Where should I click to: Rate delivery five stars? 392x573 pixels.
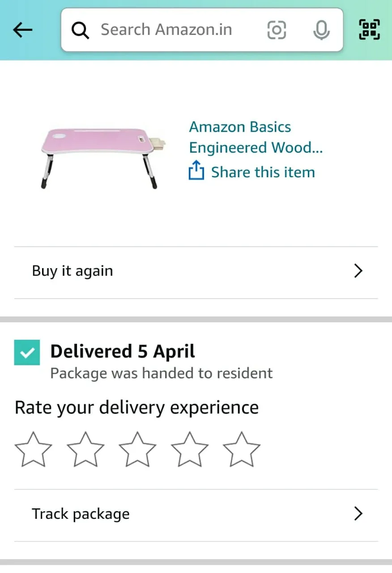click(242, 449)
